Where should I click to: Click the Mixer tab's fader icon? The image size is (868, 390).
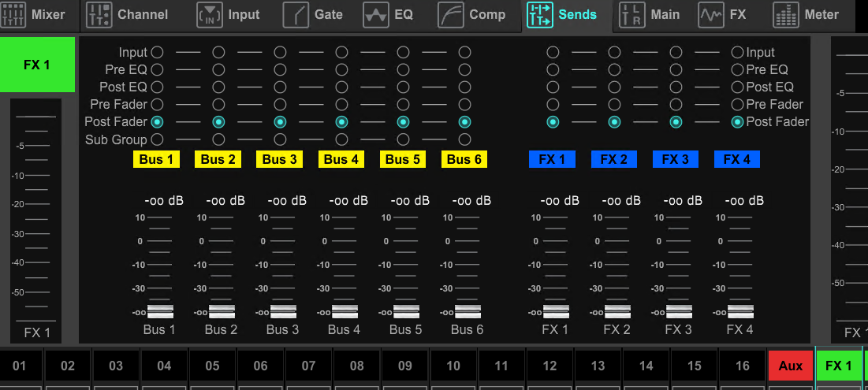coord(13,15)
